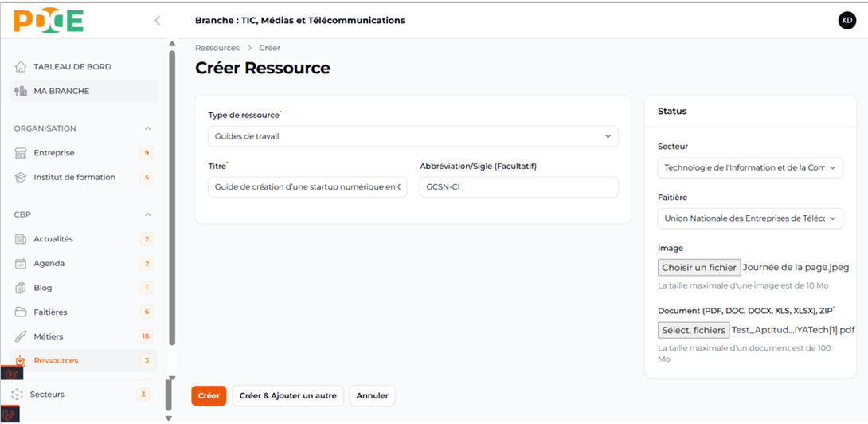This screenshot has height=424, width=868.
Task: Click the Actualités newspaper icon
Action: click(x=21, y=239)
